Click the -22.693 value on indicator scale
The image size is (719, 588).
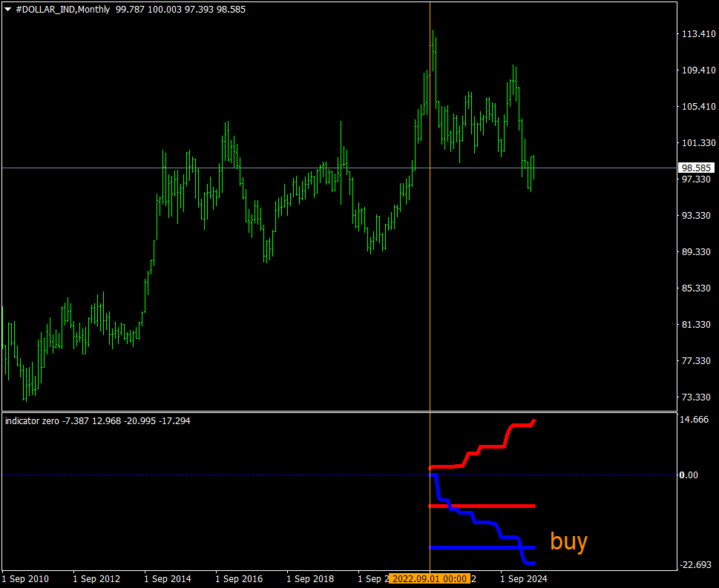point(696,565)
